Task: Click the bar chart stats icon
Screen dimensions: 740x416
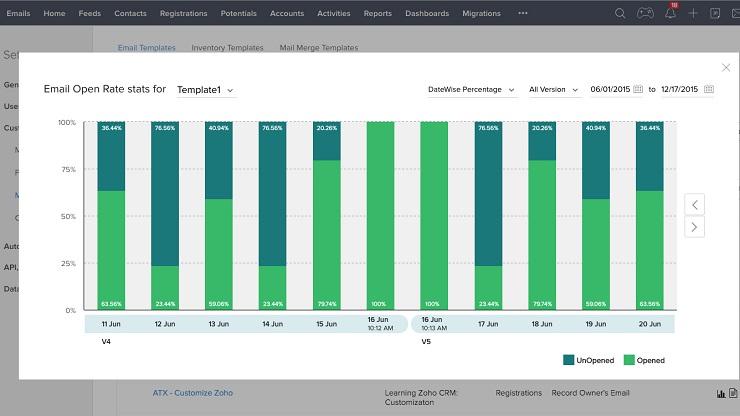Action: pyautogui.click(x=720, y=393)
